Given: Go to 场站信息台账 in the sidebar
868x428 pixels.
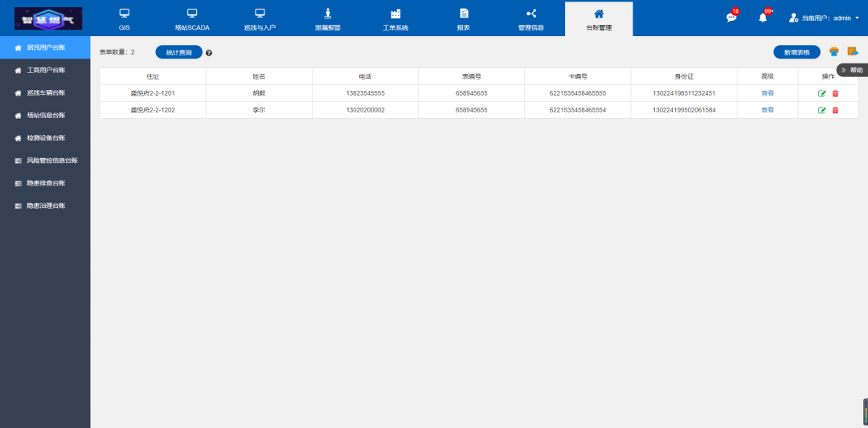Looking at the screenshot, I should 45,116.
